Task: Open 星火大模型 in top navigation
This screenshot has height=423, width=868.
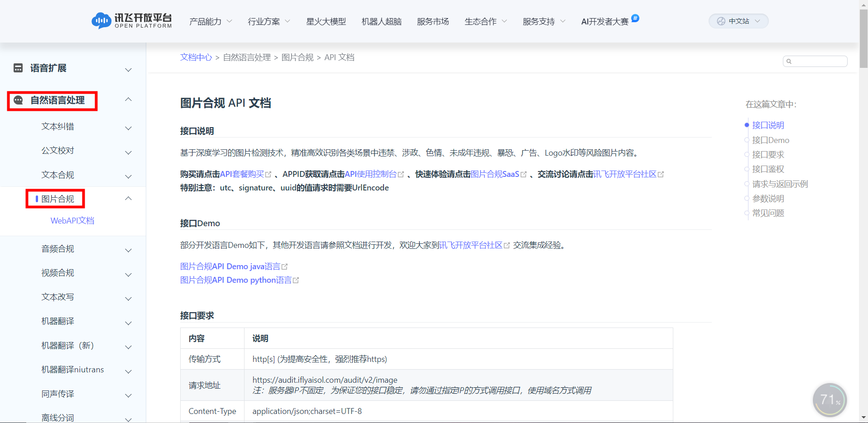Action: (326, 21)
